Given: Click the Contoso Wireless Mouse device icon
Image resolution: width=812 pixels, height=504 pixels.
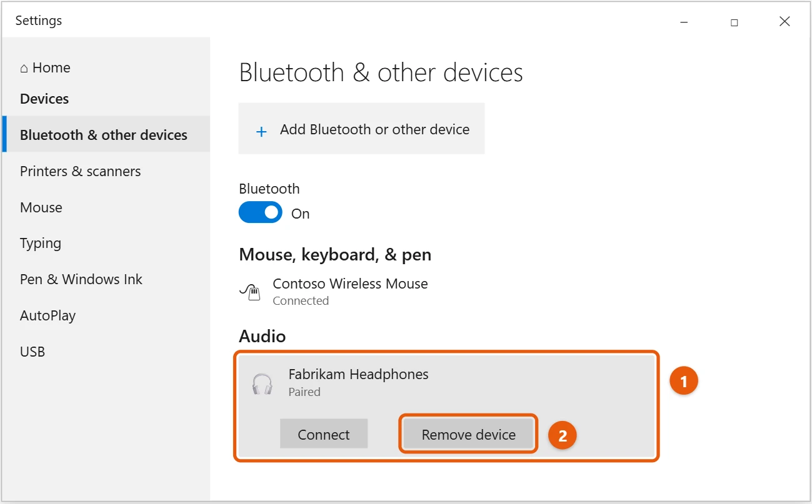Looking at the screenshot, I should [250, 292].
